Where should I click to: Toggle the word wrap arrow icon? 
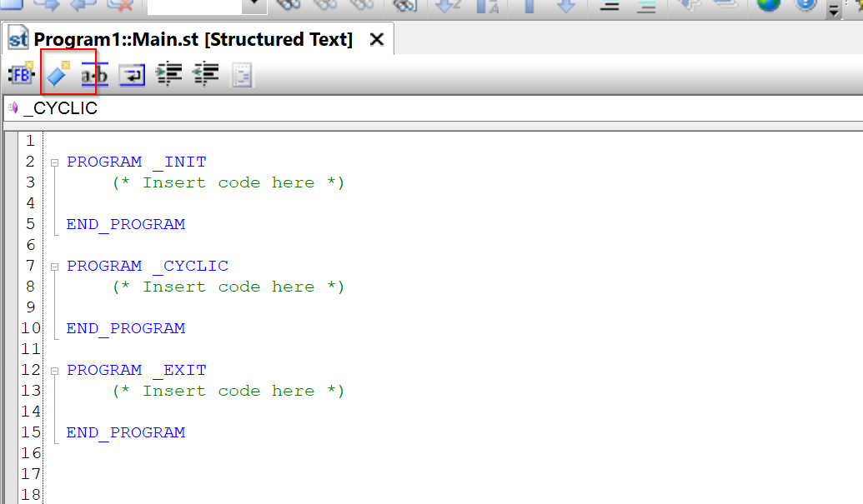[132, 75]
